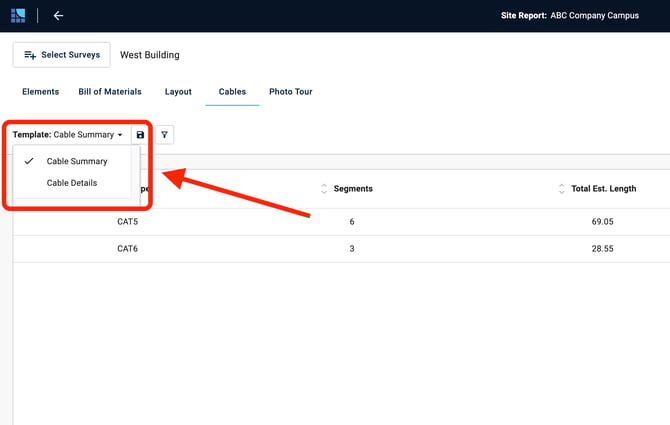Click the app logo in the header
The width and height of the screenshot is (670, 425).
(x=18, y=16)
